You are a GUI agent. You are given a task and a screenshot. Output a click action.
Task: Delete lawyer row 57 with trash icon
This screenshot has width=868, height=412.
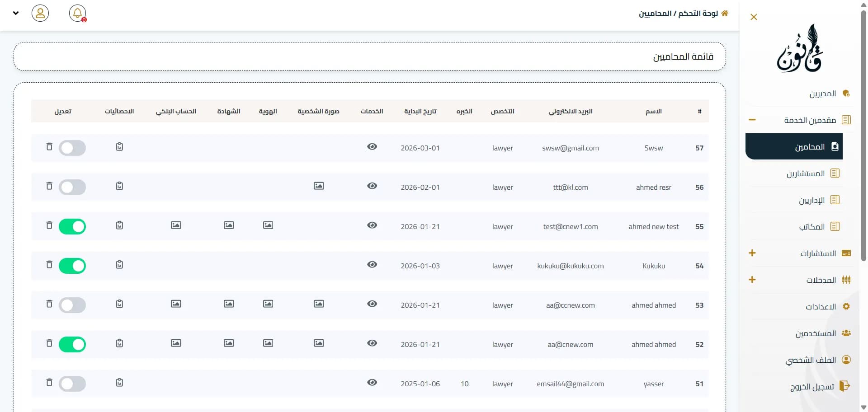coord(49,147)
